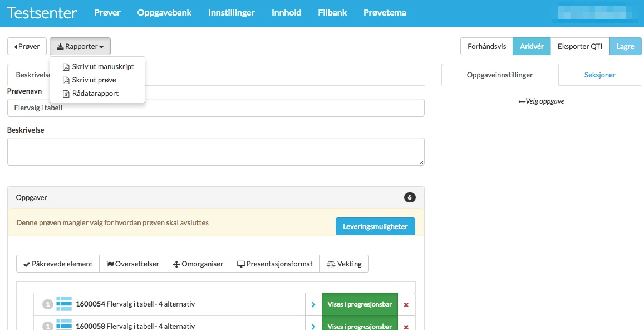This screenshot has width=644, height=330.
Task: Expand task 1600054 with chevron arrow
Action: [313, 304]
